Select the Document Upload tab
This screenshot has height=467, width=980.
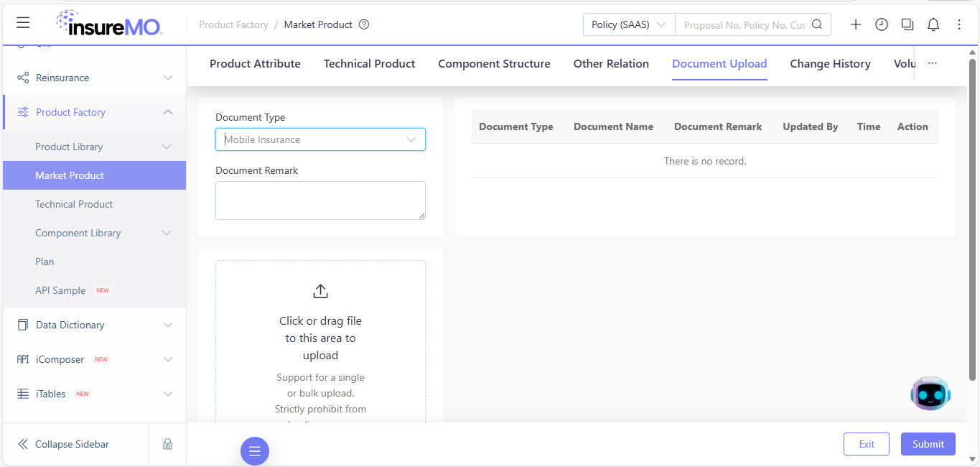tap(719, 63)
